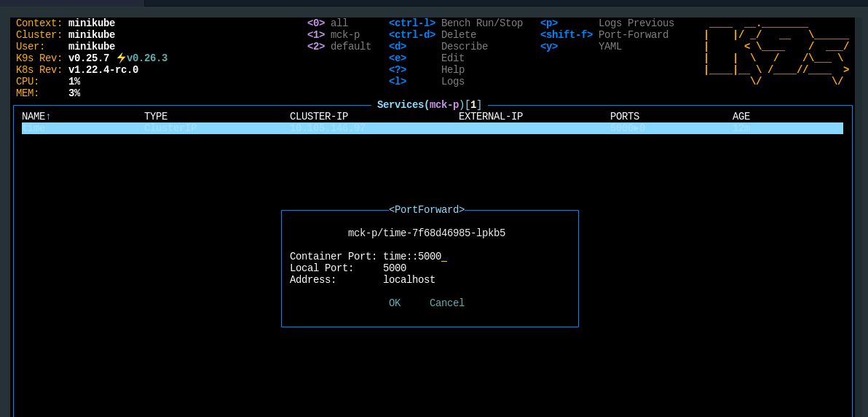Choose the default namespace shortcut
This screenshot has width=868, height=417.
point(350,47)
